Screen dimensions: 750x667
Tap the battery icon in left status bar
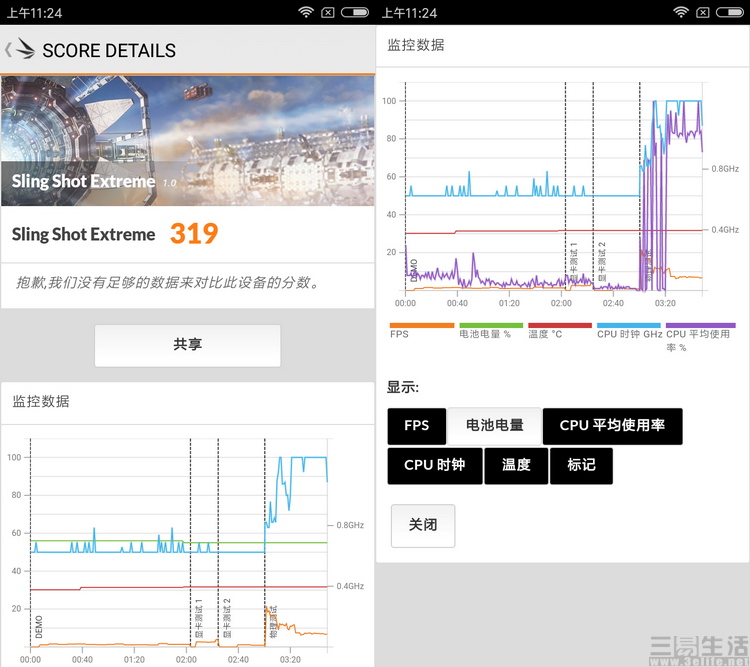coord(354,12)
